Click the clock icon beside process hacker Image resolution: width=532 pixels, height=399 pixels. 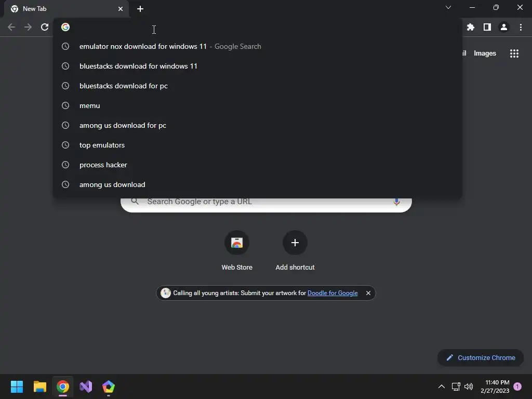coord(65,165)
